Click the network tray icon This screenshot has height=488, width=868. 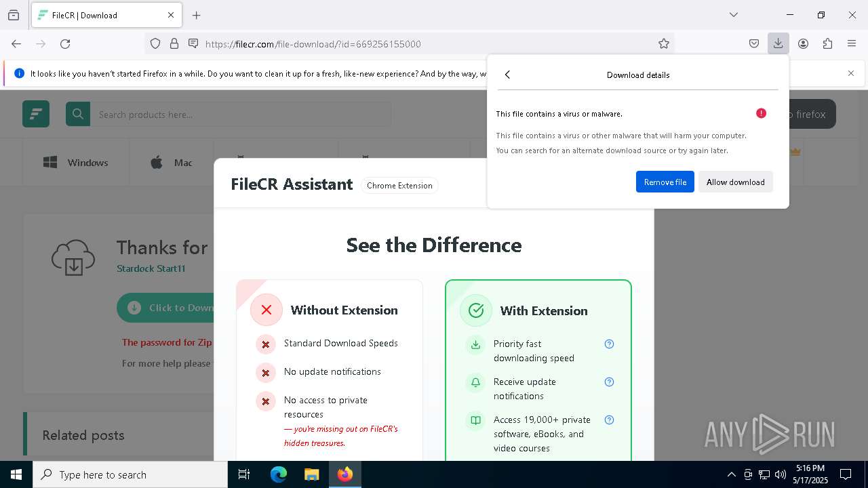[x=764, y=474]
